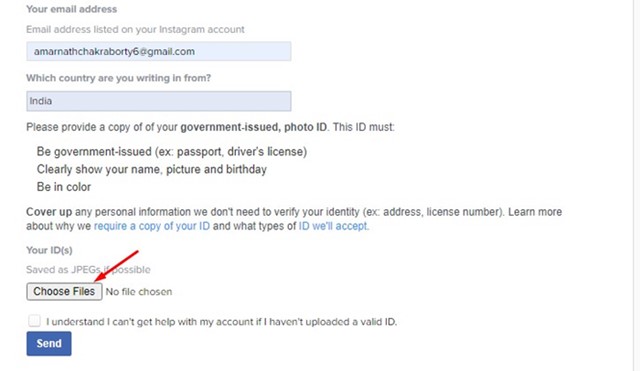Open the 'ID we'll accept' link
The width and height of the screenshot is (640, 371).
(333, 226)
